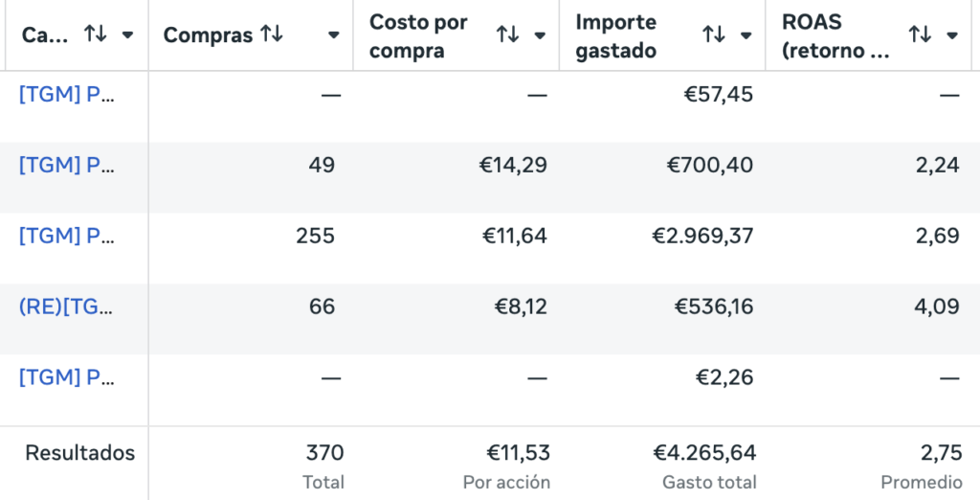Sort table by Costo por compra
Viewport: 980px width, 500px height.
tap(507, 35)
